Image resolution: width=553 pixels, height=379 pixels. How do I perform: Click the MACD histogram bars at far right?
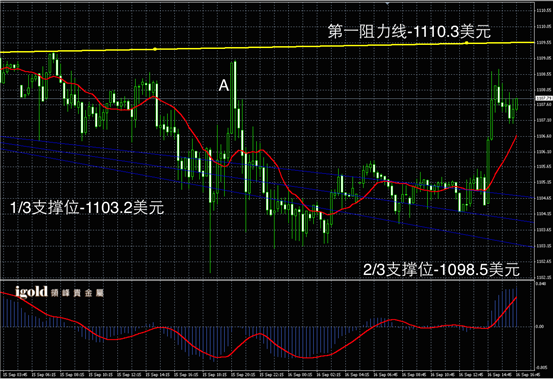506,307
